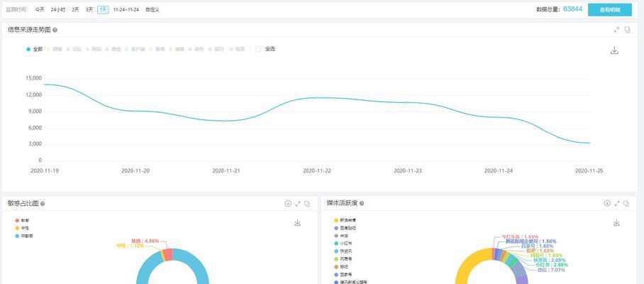Click the 查看明细 button

[x=610, y=10]
